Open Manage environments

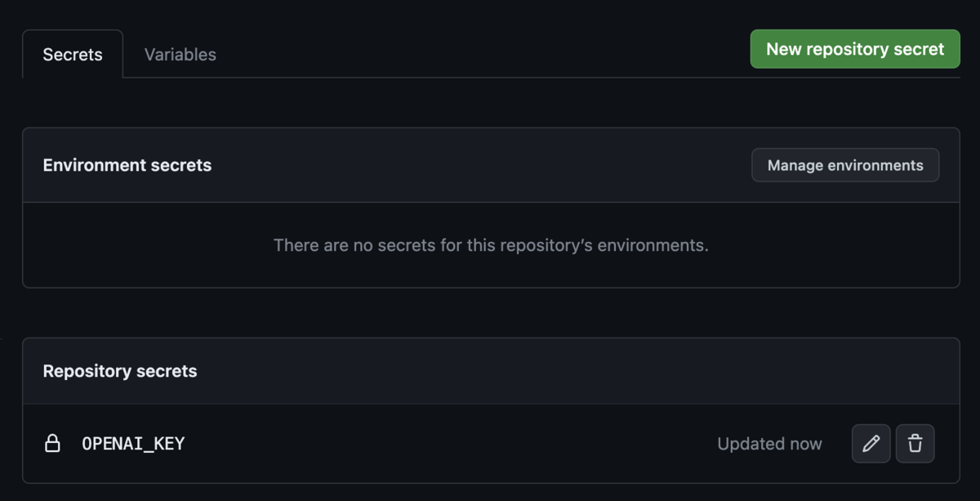[x=844, y=165]
